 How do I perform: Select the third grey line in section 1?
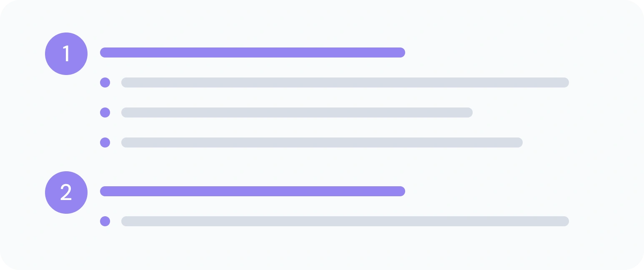(322, 142)
